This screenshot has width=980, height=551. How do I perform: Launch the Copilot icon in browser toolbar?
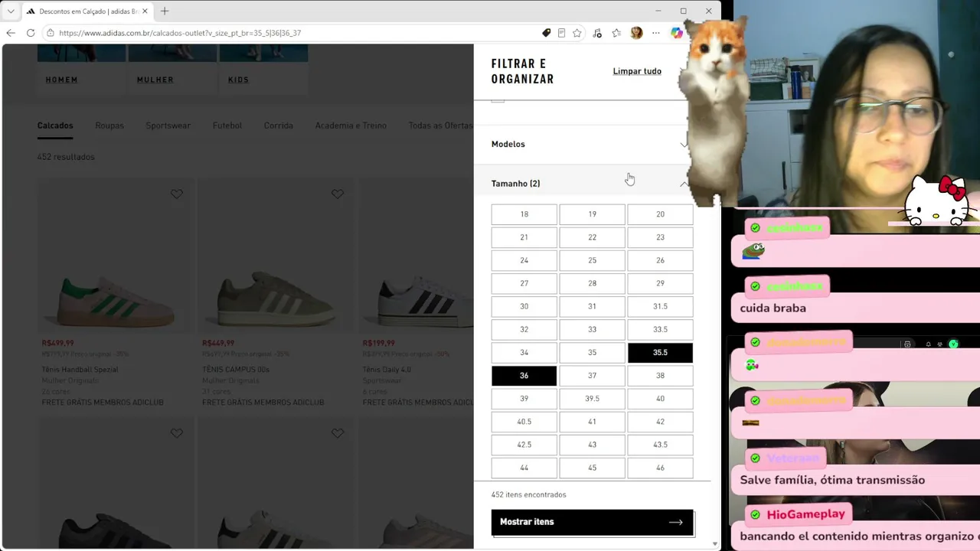pyautogui.click(x=677, y=33)
